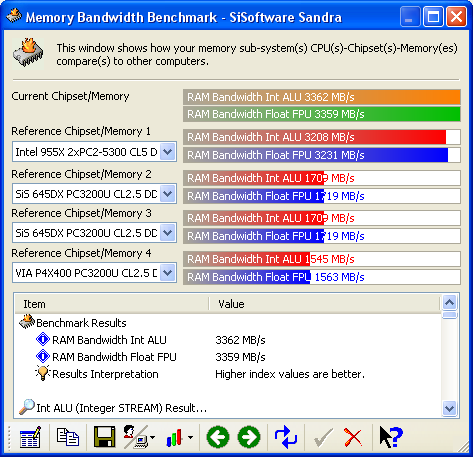Viewport: 473px width, 457px height.
Task: Go back with the green left arrow
Action: pos(218,437)
